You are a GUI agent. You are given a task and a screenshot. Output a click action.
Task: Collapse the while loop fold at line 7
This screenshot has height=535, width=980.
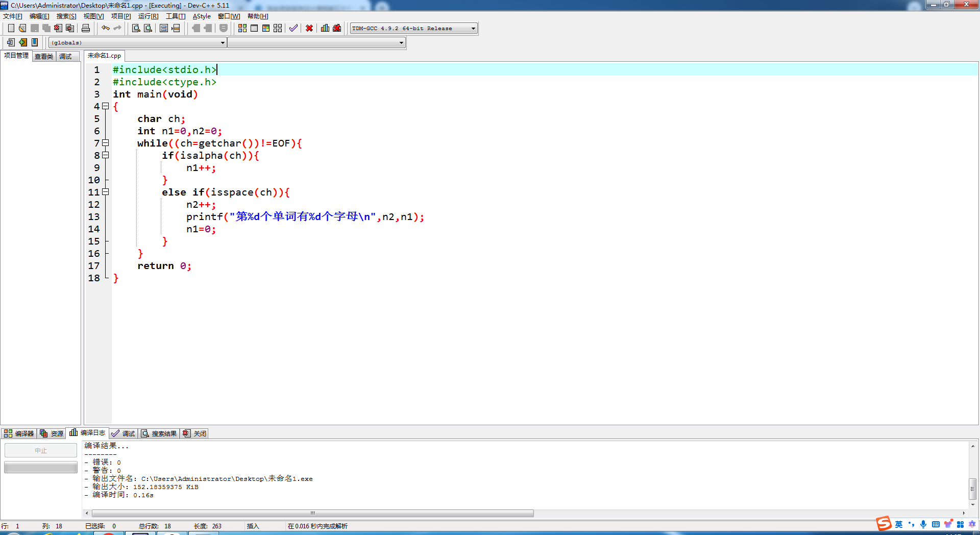click(106, 143)
